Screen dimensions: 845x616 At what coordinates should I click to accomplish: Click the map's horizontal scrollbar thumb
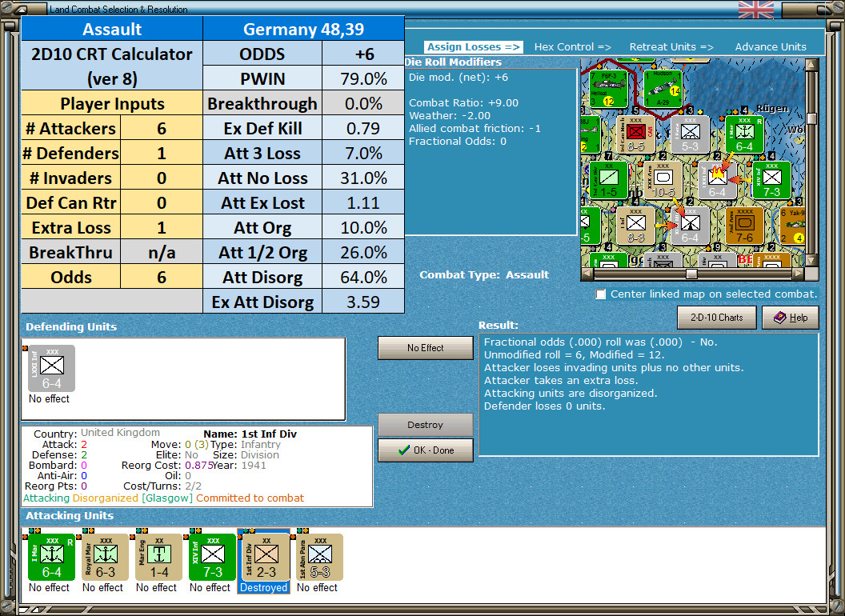tap(691, 274)
